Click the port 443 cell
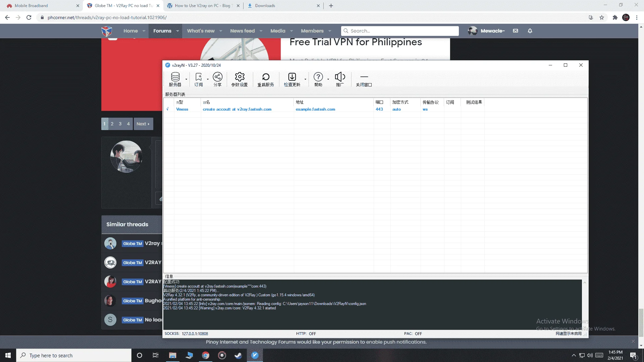The width and height of the screenshot is (644, 362). pos(379,109)
